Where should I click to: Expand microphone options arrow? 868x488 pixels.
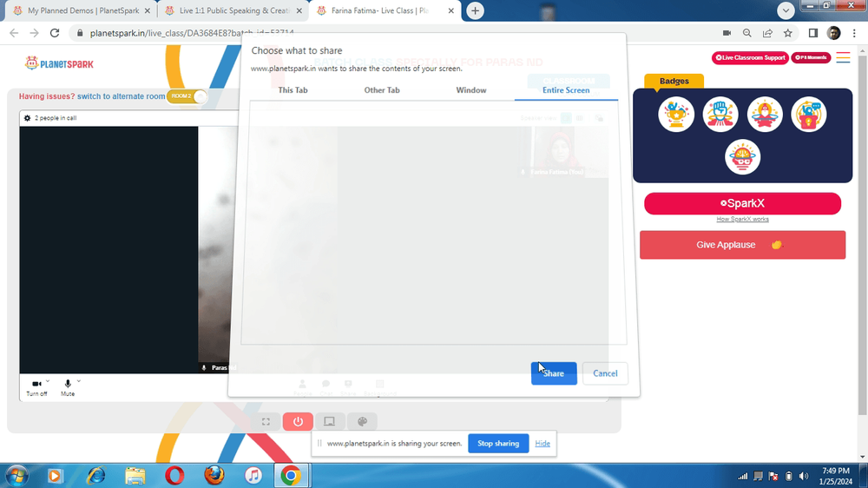pos(79,381)
